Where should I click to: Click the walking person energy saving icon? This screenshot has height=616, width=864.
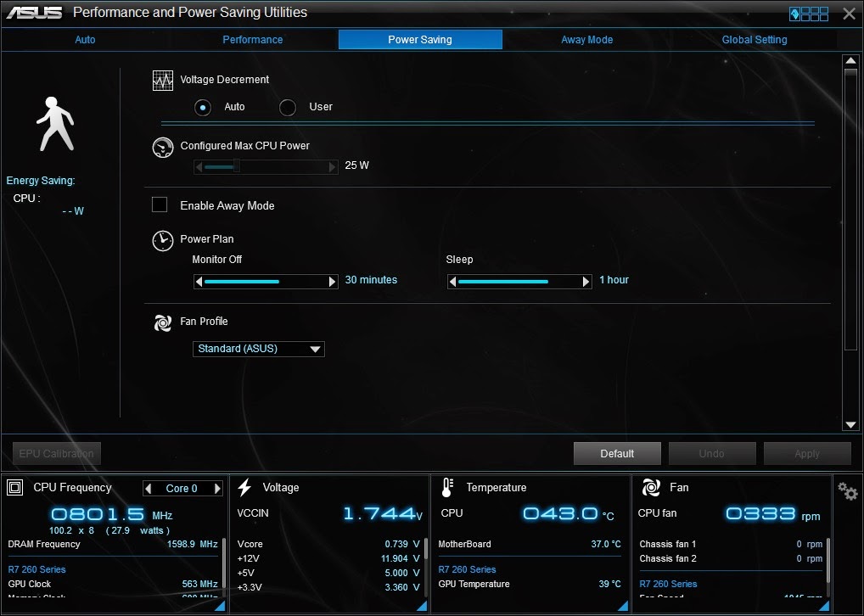pos(55,124)
